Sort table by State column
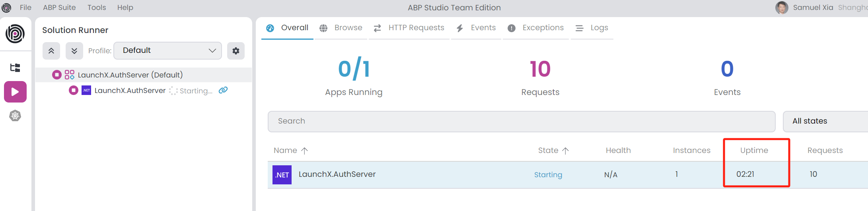The width and height of the screenshot is (868, 211). (553, 151)
